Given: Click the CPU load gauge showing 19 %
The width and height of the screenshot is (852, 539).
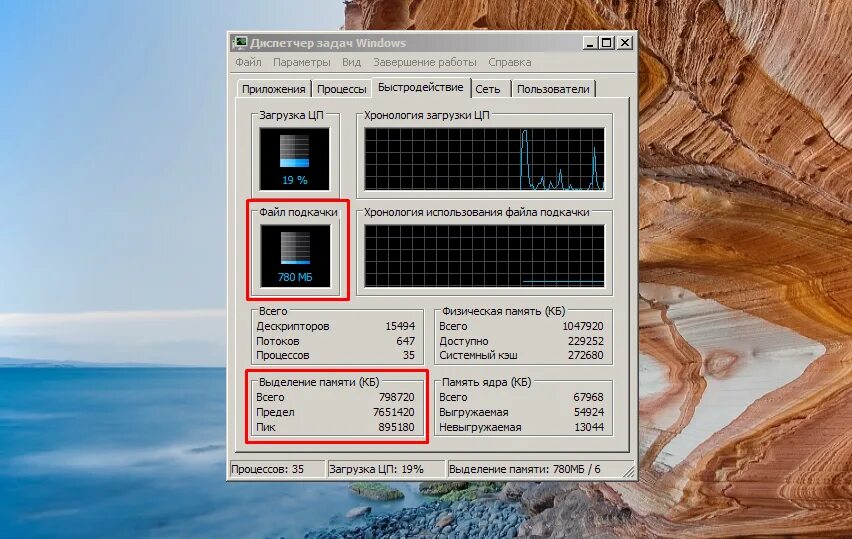Looking at the screenshot, I should (x=295, y=159).
